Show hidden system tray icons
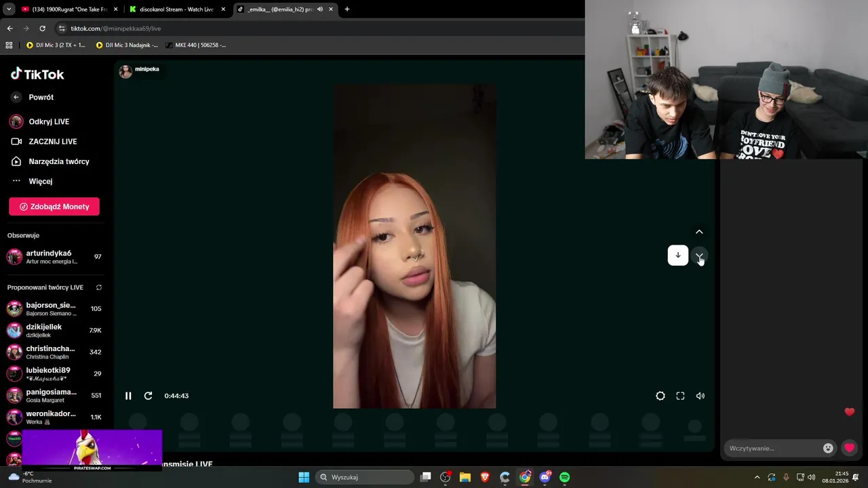The image size is (868, 488). coord(757,477)
